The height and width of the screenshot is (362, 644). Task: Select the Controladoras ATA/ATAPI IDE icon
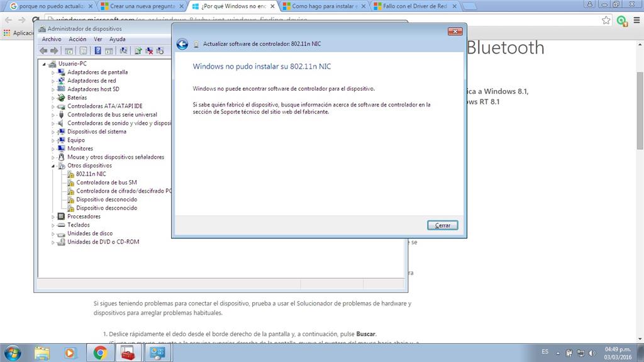61,106
